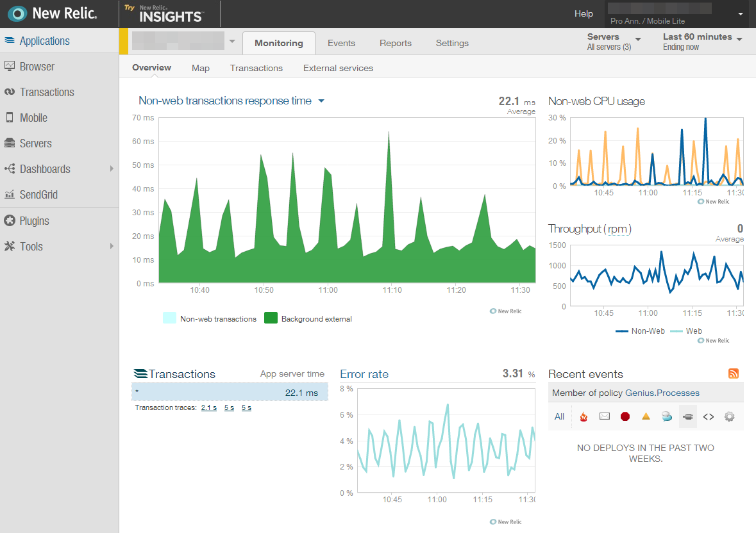Open the Error rate heading link
Screen dimensions: 756x533
[x=364, y=374]
